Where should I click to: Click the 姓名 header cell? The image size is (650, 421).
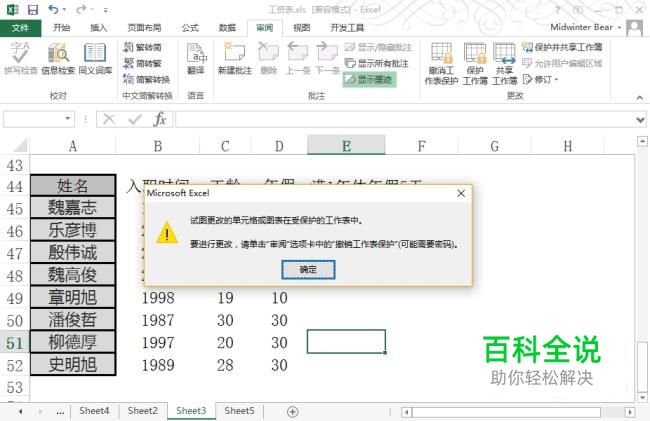point(73,186)
